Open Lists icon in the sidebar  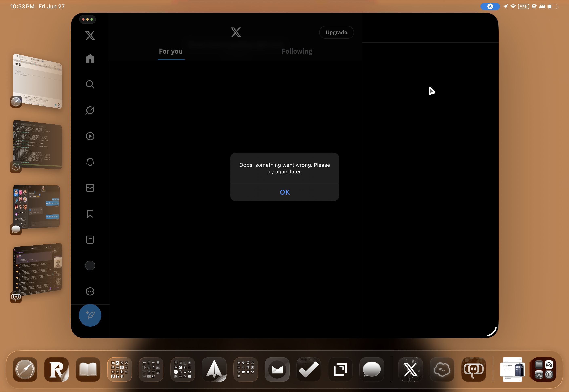pyautogui.click(x=90, y=240)
